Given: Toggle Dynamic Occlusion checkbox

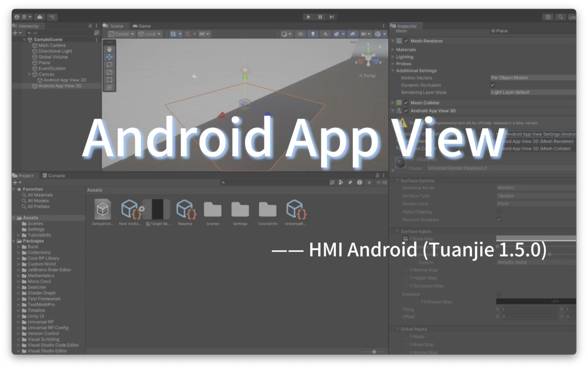Looking at the screenshot, I should [x=493, y=85].
